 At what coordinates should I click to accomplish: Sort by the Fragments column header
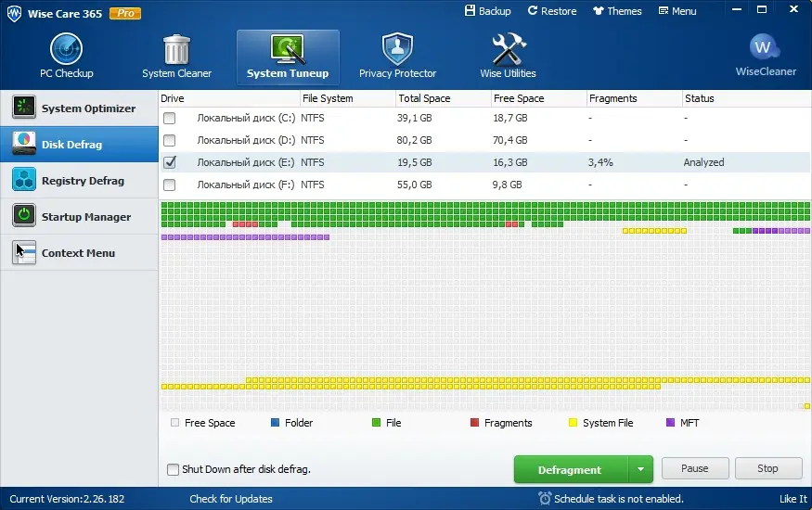coord(635,98)
